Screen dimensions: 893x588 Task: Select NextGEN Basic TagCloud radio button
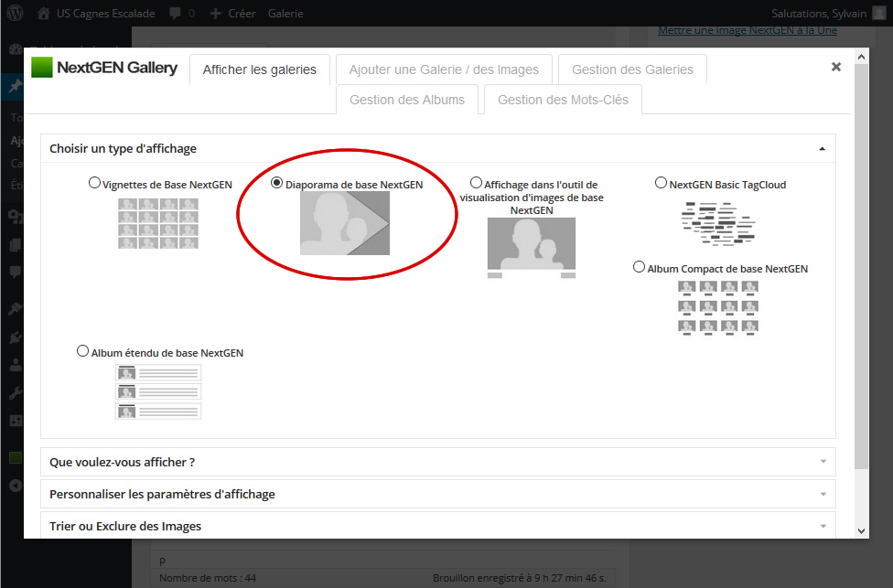(661, 183)
